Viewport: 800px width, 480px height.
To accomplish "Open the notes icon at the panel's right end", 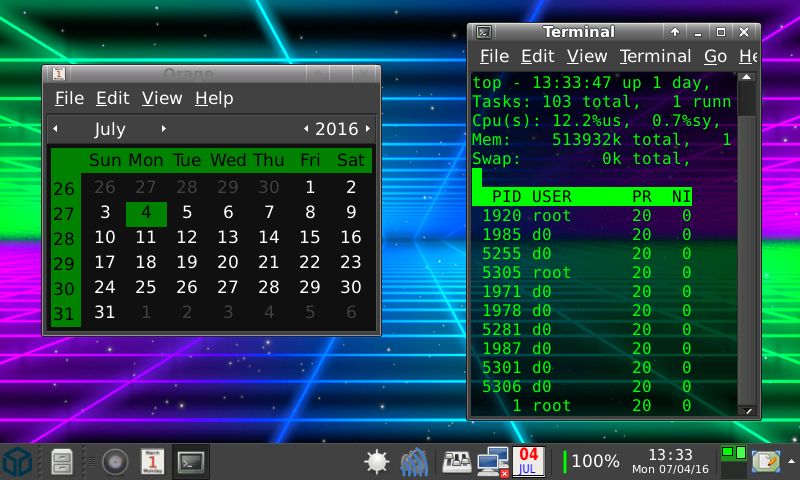I will tap(766, 462).
